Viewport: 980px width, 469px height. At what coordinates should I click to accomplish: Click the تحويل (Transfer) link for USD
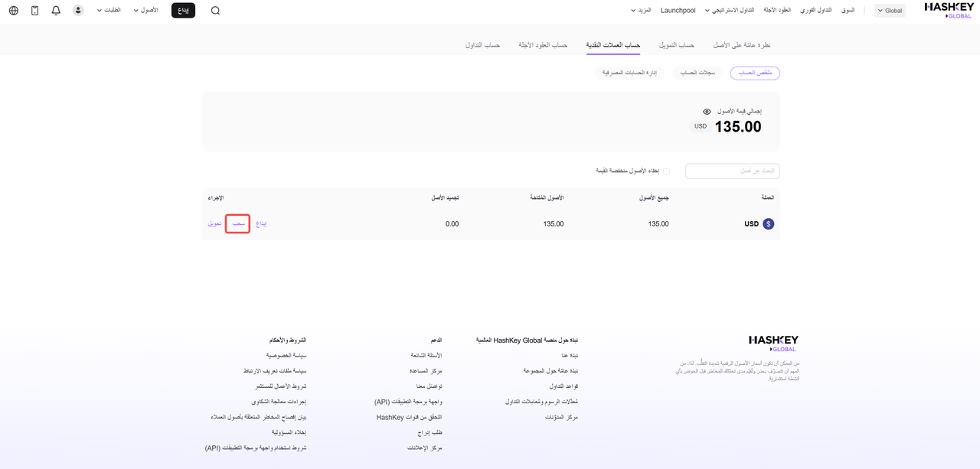(214, 224)
